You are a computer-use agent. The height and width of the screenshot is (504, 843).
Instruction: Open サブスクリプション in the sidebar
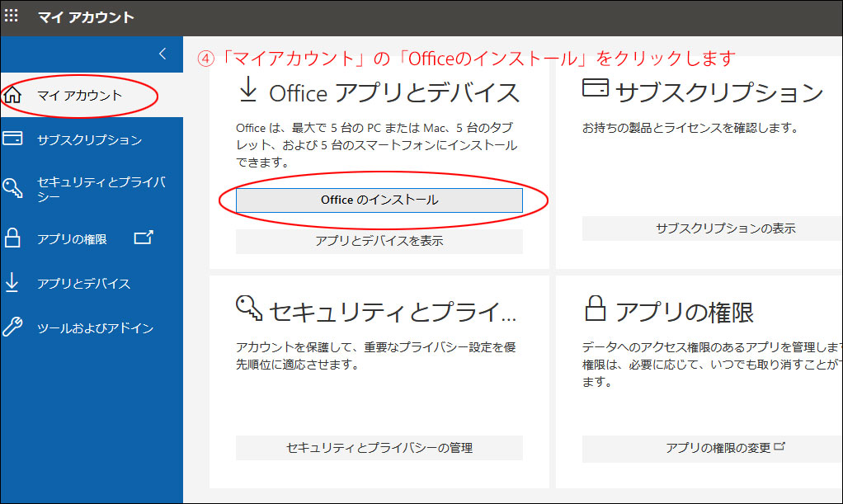click(x=89, y=140)
